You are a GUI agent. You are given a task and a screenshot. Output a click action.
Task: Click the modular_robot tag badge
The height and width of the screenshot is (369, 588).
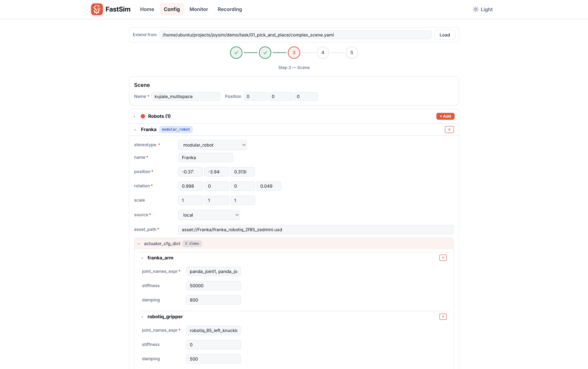coord(176,129)
